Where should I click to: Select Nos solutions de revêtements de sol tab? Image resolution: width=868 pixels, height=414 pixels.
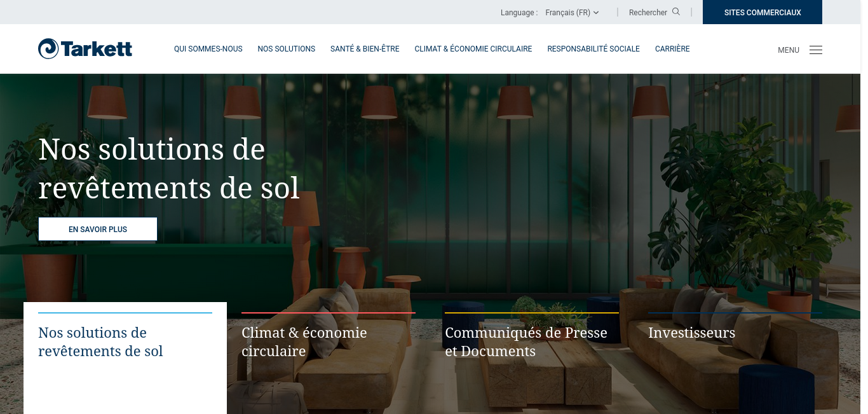coord(125,358)
